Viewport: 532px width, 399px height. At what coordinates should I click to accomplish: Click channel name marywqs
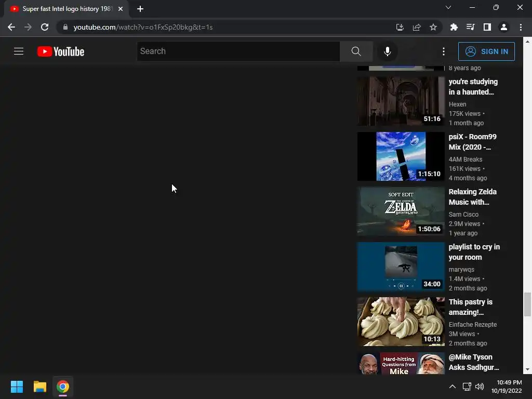click(461, 270)
